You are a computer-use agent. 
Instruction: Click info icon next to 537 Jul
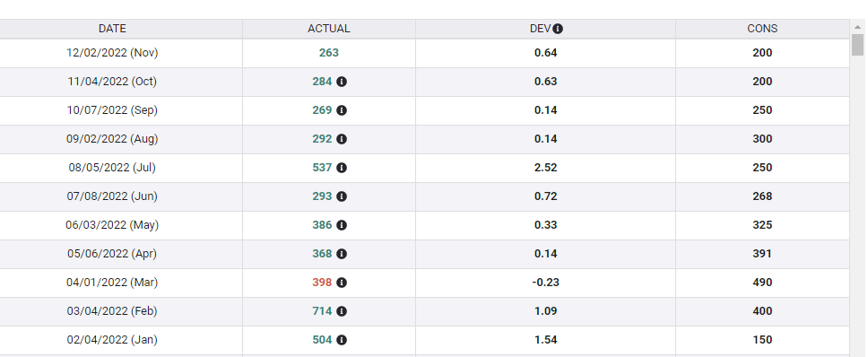(342, 168)
